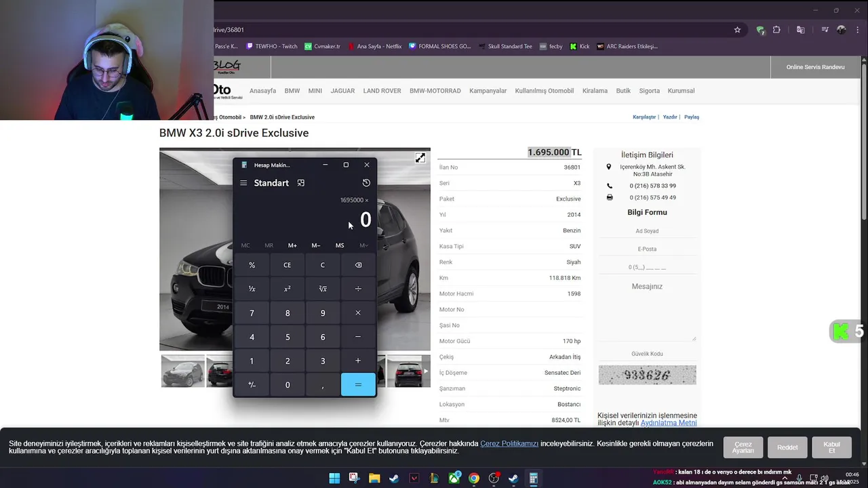Open the BMW menu item
Screen dimensions: 868x488
[292, 91]
